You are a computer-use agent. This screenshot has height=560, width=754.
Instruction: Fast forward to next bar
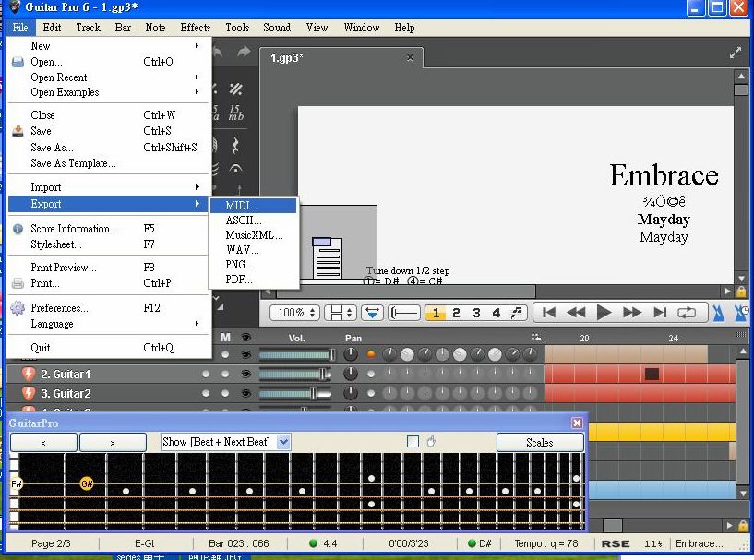click(632, 313)
